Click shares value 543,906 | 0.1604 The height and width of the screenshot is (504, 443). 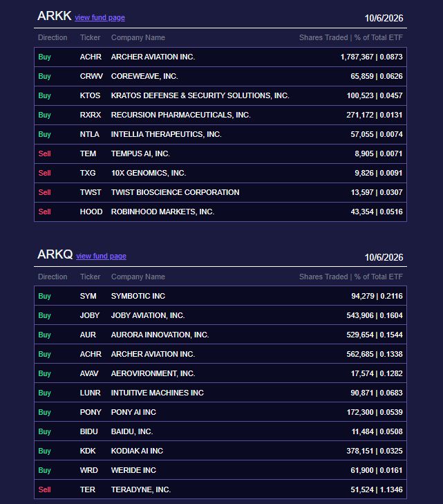pos(375,315)
